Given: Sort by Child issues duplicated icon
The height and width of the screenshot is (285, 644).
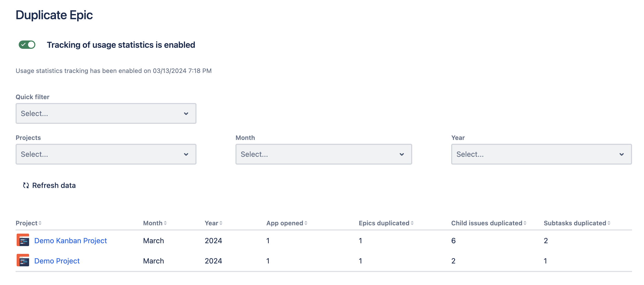Looking at the screenshot, I should tap(525, 223).
